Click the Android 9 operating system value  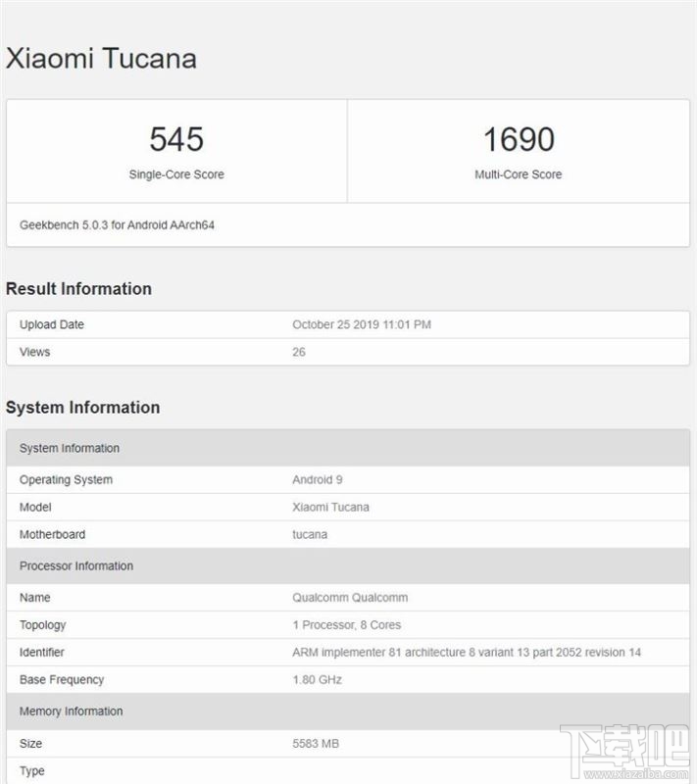[x=317, y=480]
